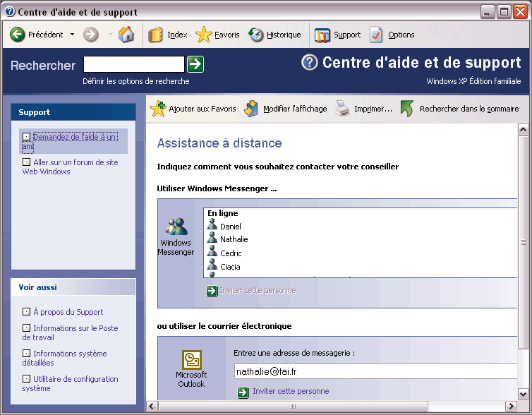Open the Favoris star icon
The image size is (532, 415).
pos(204,35)
